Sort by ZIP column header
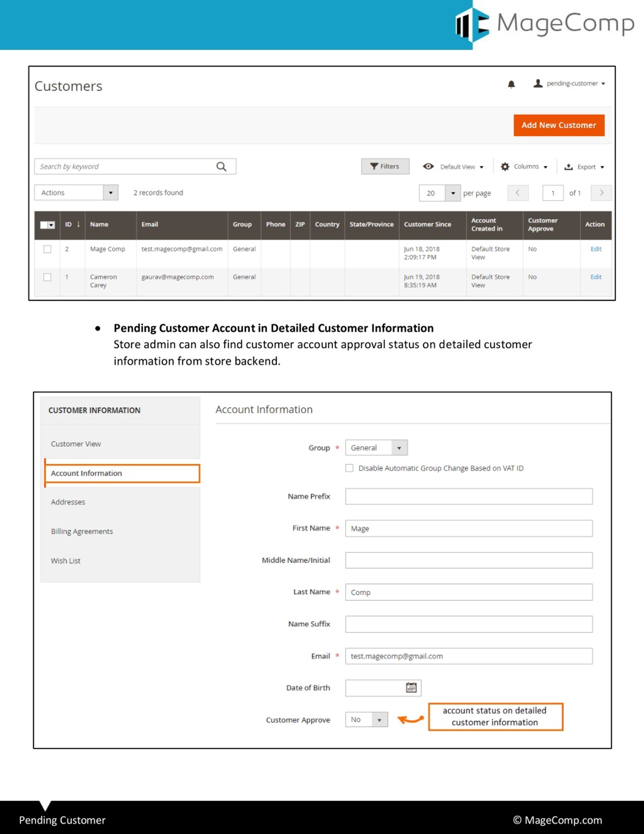Viewport: 644px width, 834px height. tap(300, 225)
